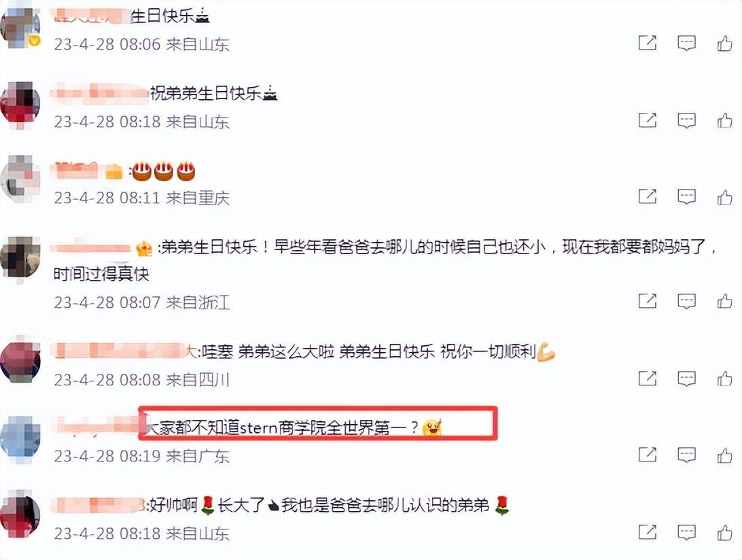Select the highlighted stern商学院 comment text
The image size is (742, 560).
(283, 428)
